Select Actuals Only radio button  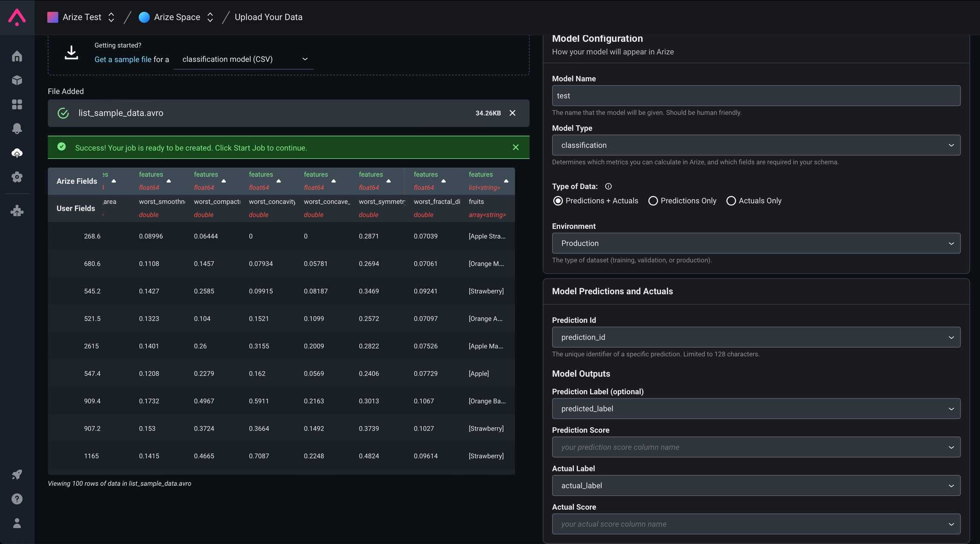click(731, 201)
